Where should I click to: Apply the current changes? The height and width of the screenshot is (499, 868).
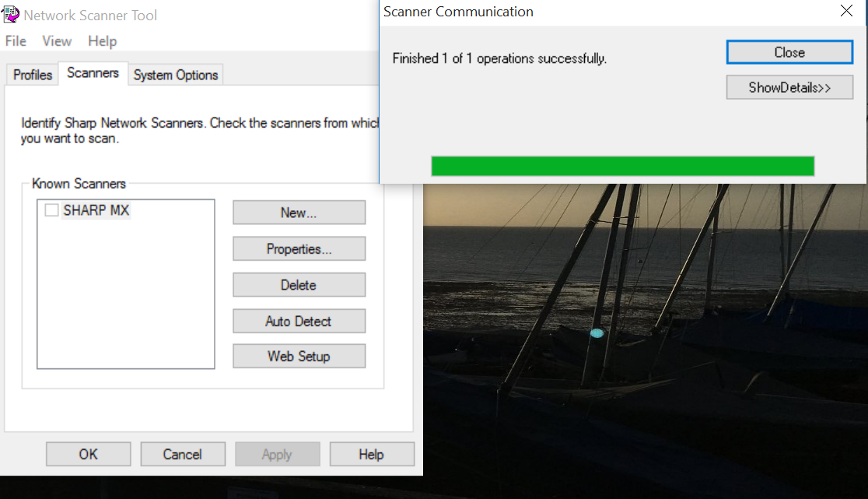(277, 454)
